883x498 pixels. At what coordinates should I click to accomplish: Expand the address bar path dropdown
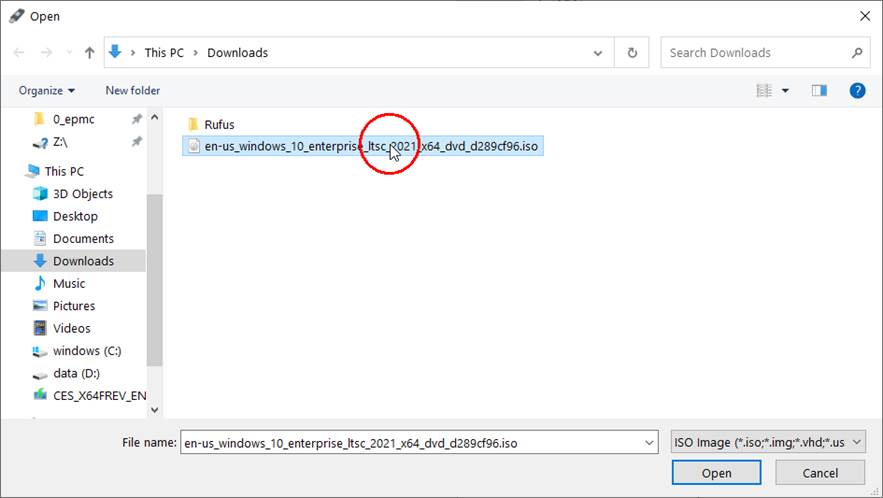(x=598, y=53)
